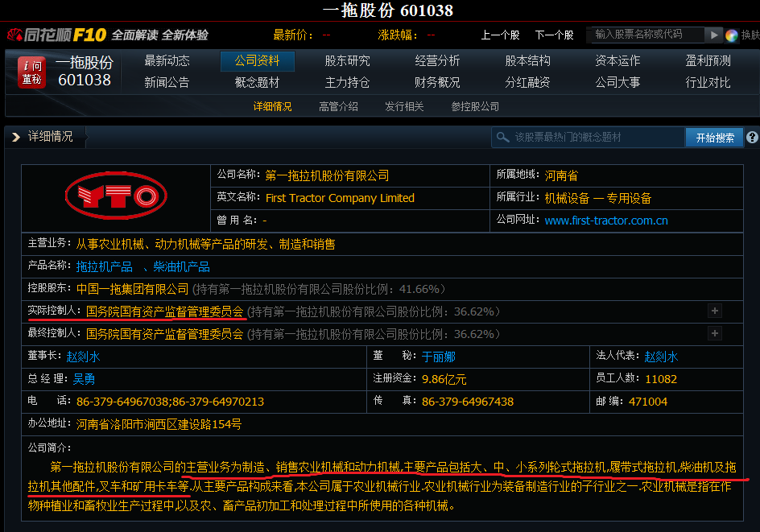
Task: Click the 详细情况 section arrow icon
Action: (x=16, y=137)
